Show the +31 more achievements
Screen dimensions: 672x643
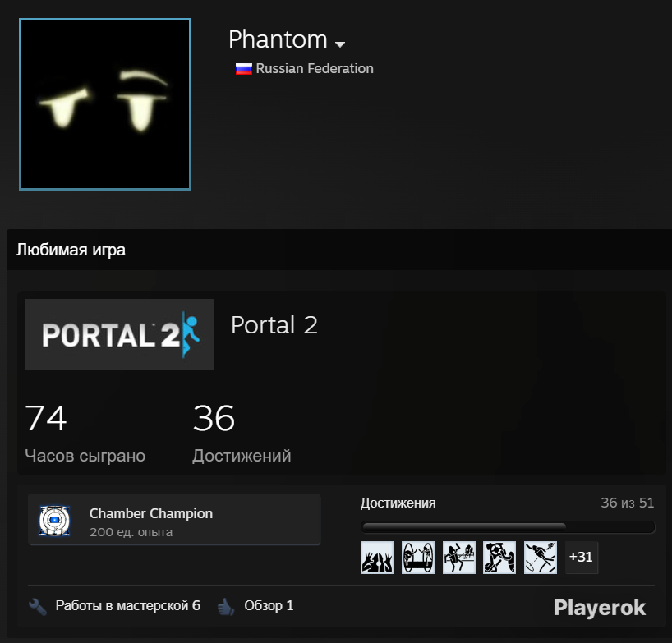(x=581, y=558)
